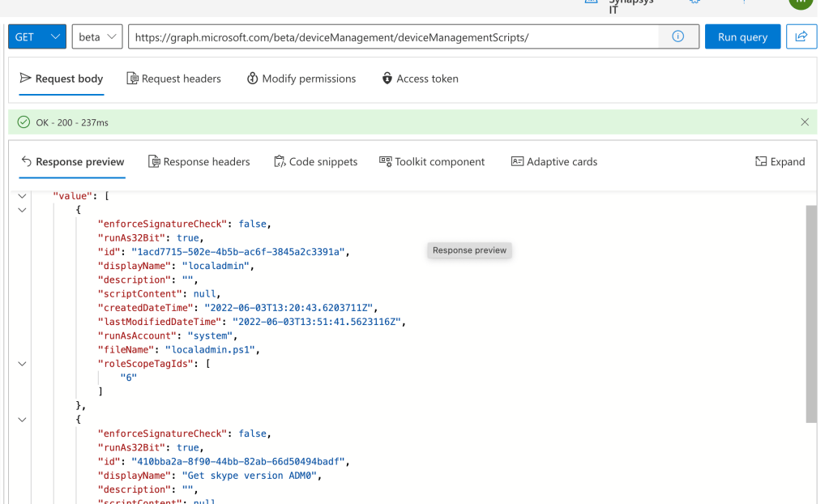
Task: Click the green success checkmark icon
Action: point(24,122)
